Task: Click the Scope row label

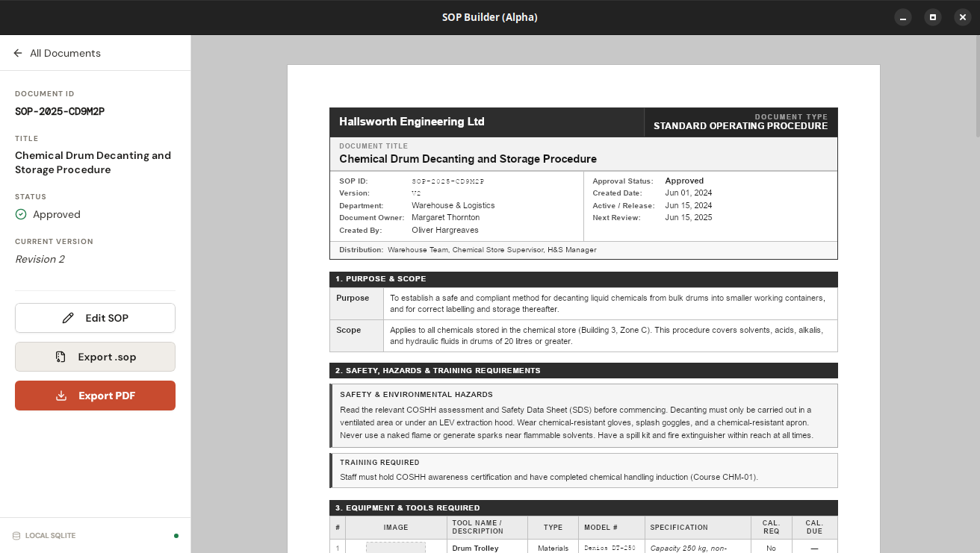Action: [x=348, y=330]
